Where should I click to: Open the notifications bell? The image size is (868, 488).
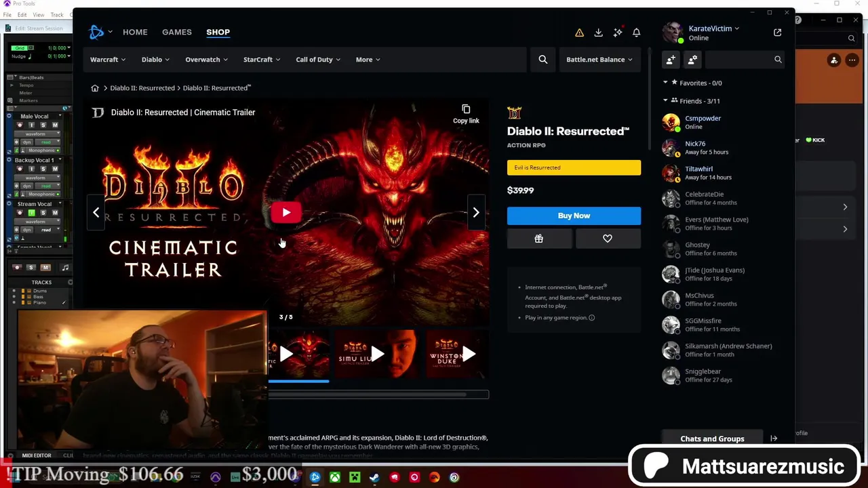click(x=636, y=33)
